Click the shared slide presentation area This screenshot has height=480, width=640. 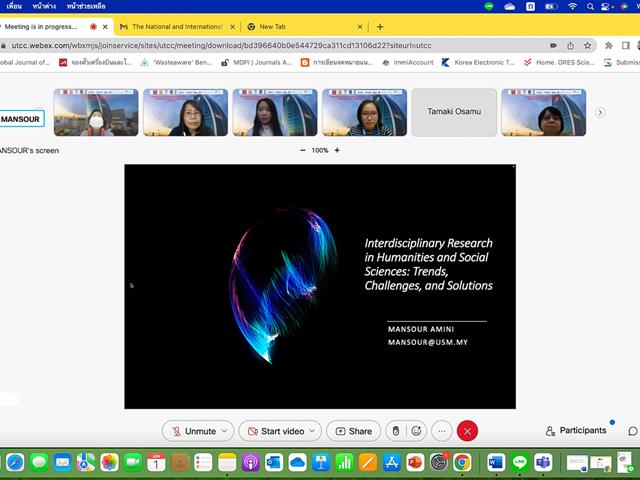320,287
